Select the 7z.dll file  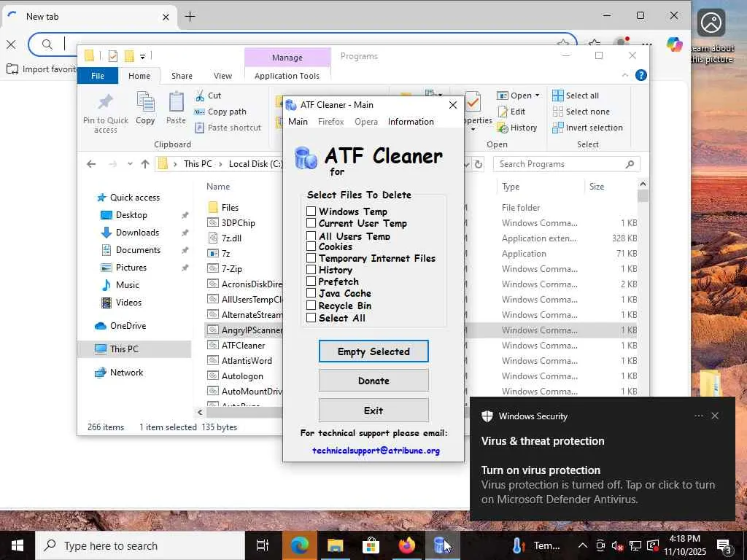point(231,238)
